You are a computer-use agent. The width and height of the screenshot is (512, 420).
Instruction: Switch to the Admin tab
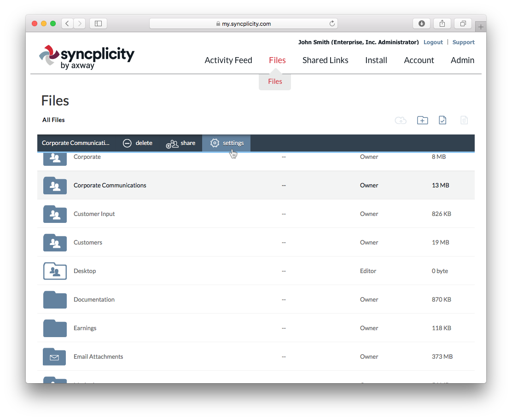point(462,60)
